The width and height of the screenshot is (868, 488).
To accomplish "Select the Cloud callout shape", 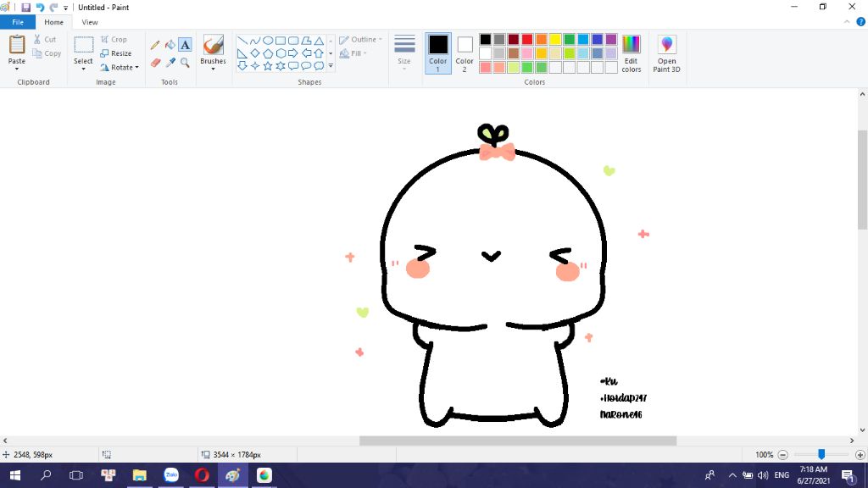I will coord(319,66).
